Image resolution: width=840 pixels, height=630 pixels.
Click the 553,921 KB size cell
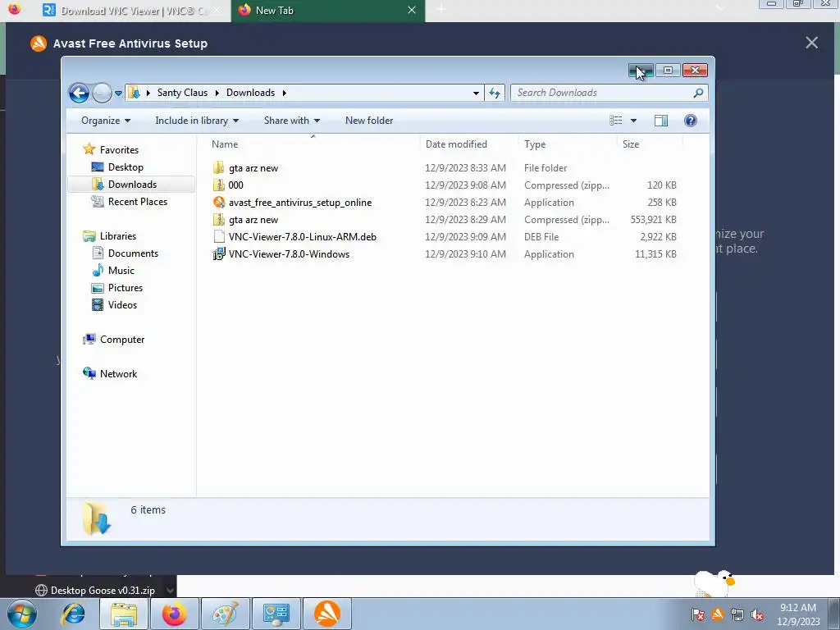(x=653, y=220)
